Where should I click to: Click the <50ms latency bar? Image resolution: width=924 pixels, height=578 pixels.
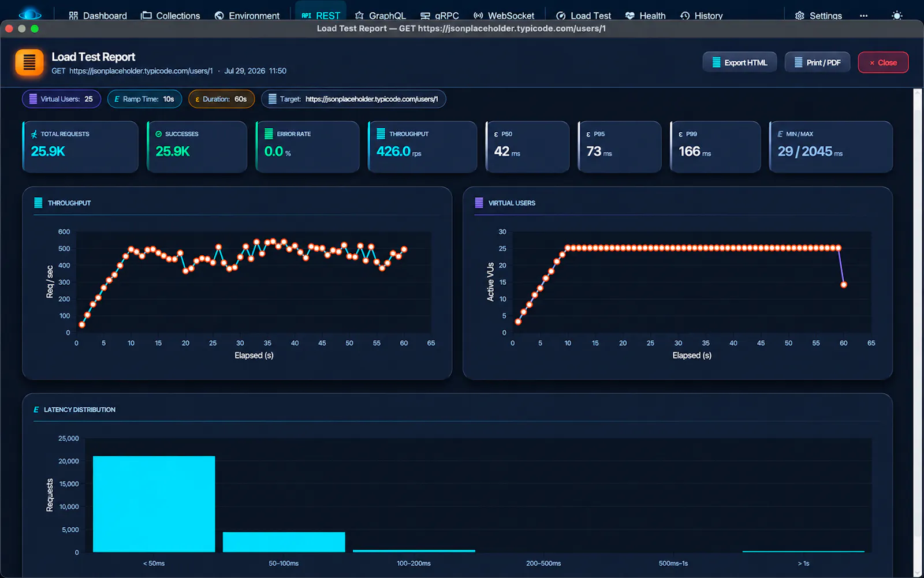coord(154,504)
